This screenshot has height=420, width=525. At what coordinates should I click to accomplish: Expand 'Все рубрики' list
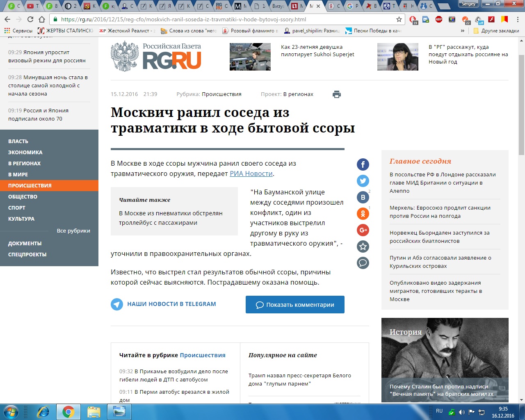(73, 231)
